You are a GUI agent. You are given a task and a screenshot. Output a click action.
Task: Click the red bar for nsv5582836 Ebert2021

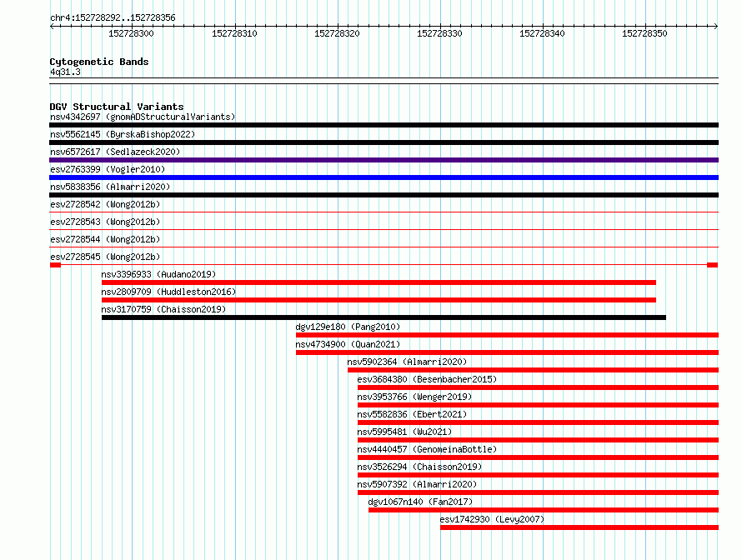[538, 422]
